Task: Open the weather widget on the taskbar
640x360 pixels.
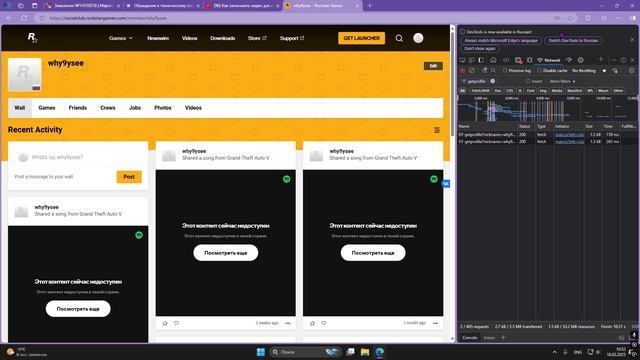Action: pos(27,352)
